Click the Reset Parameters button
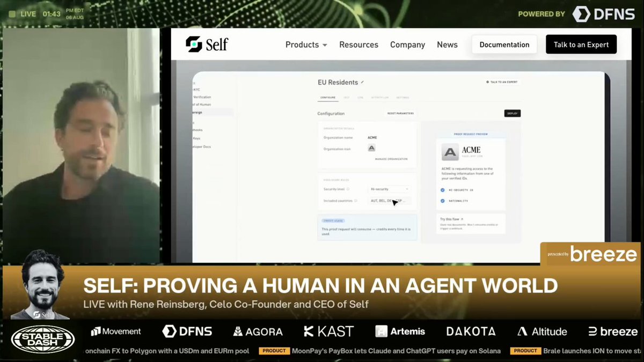The image size is (644, 362). click(x=400, y=113)
